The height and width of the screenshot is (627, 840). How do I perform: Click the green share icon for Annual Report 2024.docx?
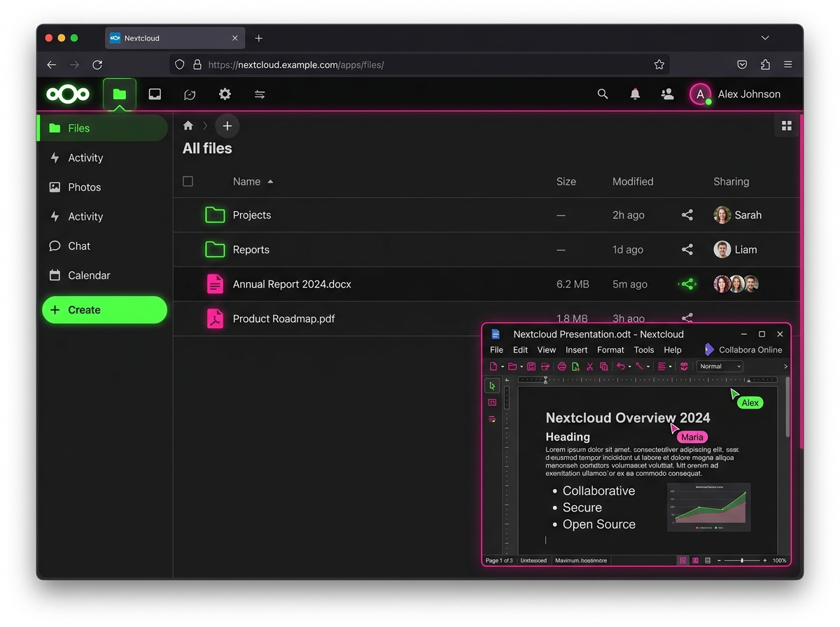point(687,284)
